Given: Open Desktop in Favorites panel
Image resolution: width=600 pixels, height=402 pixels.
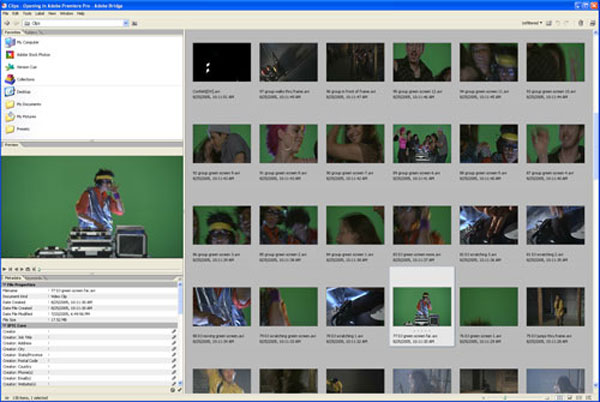Looking at the screenshot, I should [x=18, y=92].
